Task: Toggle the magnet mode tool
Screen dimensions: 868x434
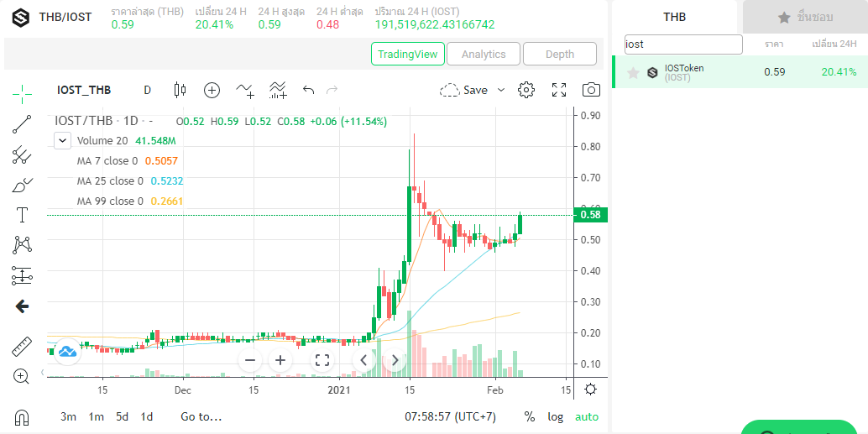Action: 22,416
